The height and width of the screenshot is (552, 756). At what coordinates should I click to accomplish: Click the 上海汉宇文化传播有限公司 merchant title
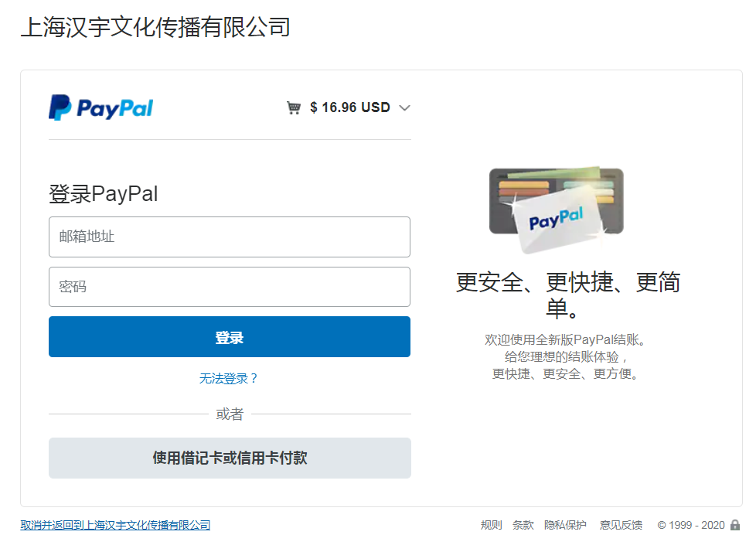point(155,27)
